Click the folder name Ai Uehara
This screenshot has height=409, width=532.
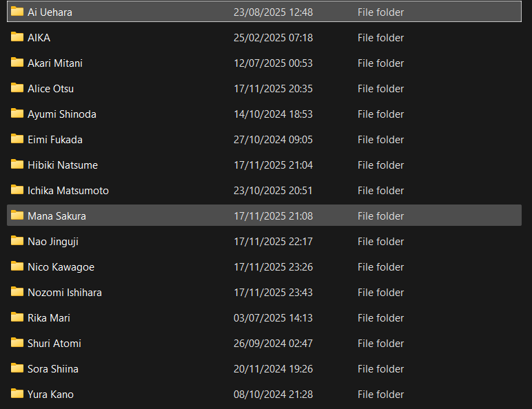pyautogui.click(x=50, y=12)
